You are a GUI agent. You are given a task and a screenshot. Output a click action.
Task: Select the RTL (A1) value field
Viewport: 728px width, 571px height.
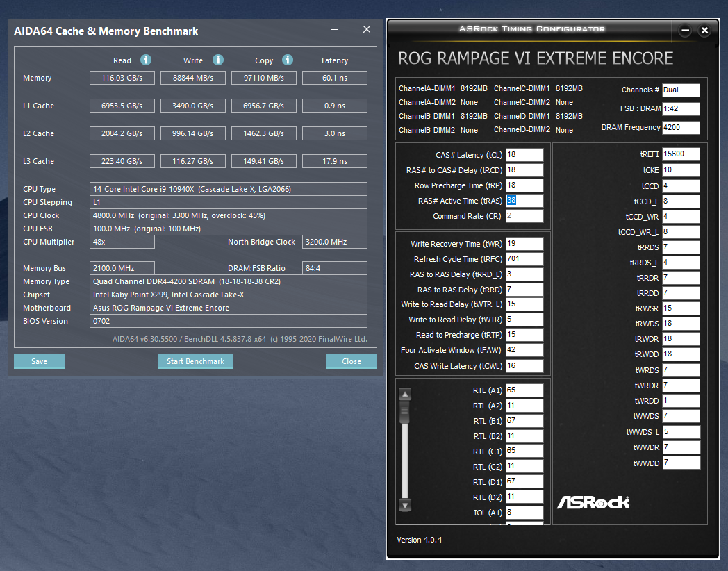pyautogui.click(x=524, y=390)
